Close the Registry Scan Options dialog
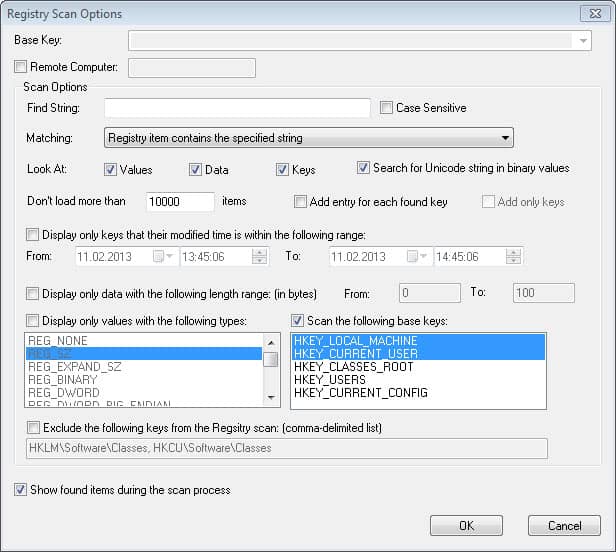Screen dimensions: 616x552 tap(595, 14)
